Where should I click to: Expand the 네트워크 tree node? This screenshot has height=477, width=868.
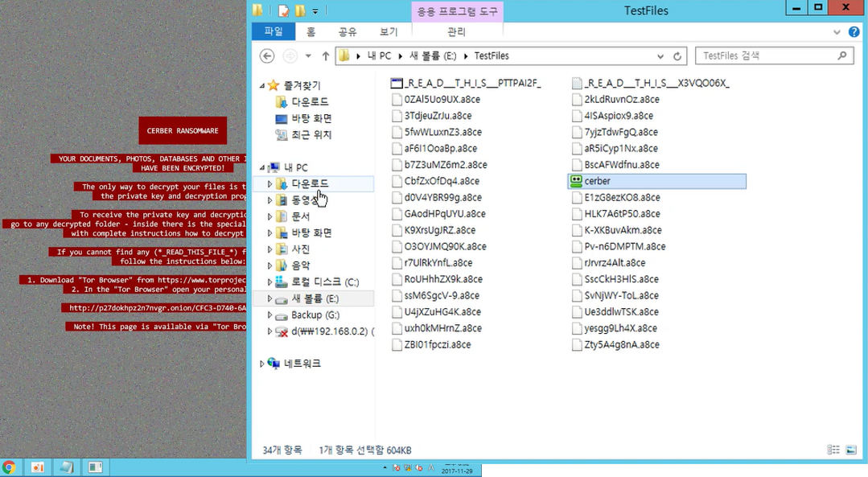pyautogui.click(x=261, y=364)
